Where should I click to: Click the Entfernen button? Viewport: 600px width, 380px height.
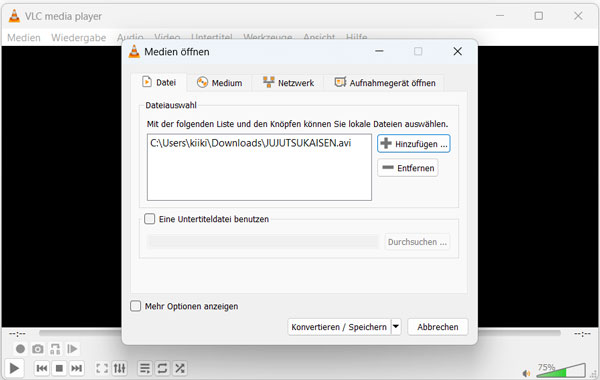[x=408, y=168]
